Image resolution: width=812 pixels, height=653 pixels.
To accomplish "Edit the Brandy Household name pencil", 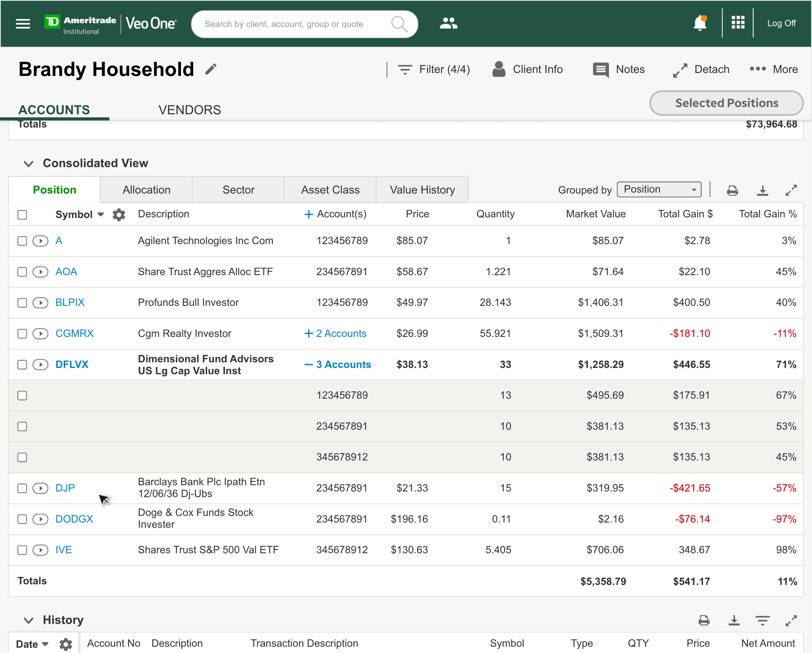I will pos(211,69).
